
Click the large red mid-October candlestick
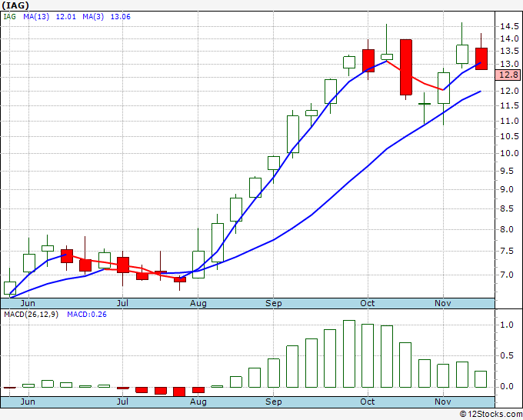[x=405, y=67]
